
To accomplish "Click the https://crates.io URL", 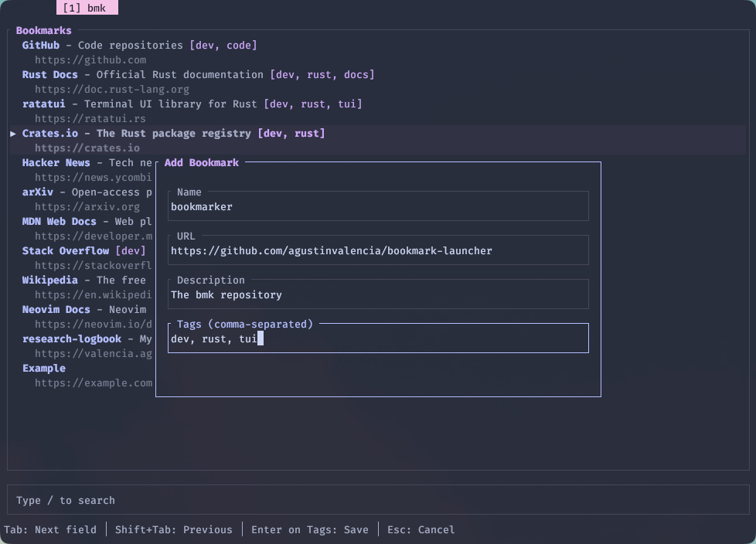I will [x=87, y=148].
